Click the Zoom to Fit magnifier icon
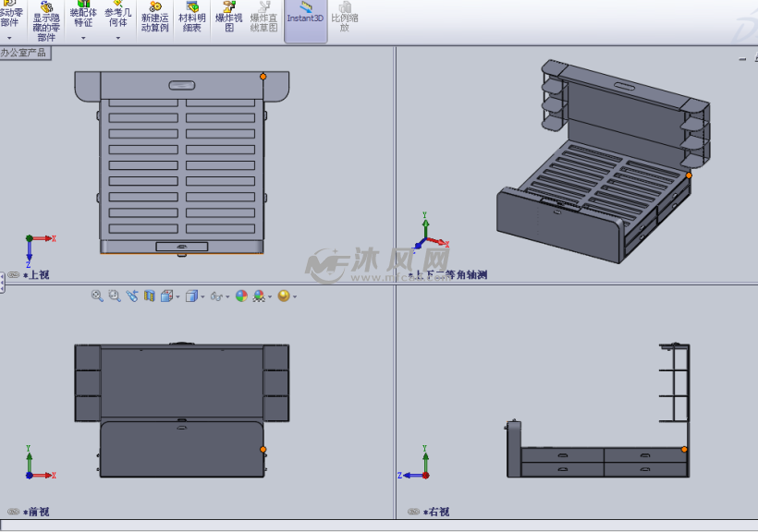 click(x=97, y=296)
